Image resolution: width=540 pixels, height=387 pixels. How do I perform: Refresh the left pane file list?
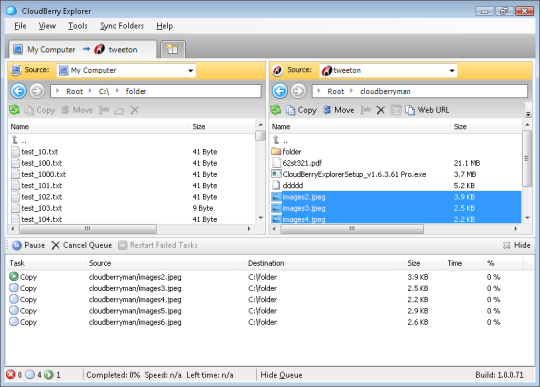[x=14, y=110]
